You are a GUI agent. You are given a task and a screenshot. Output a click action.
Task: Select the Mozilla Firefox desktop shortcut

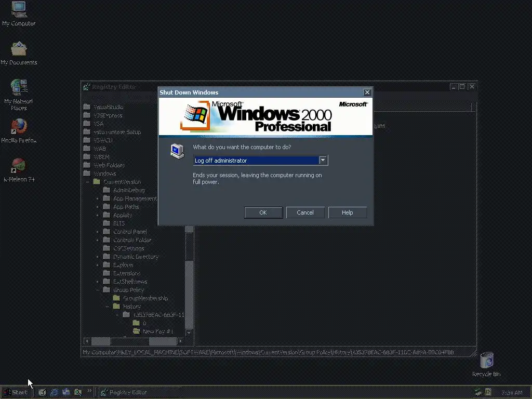coord(19,130)
